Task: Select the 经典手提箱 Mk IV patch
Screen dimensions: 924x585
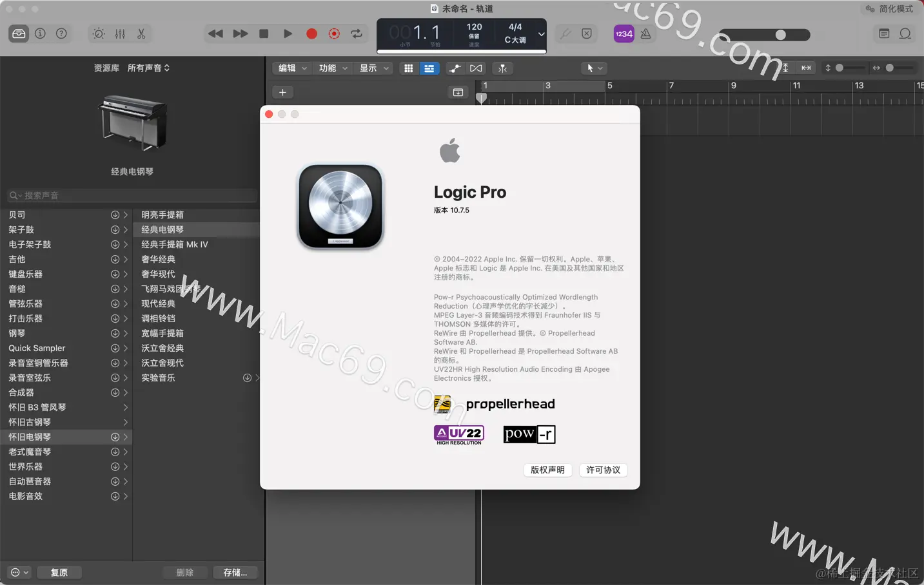Action: pos(197,244)
